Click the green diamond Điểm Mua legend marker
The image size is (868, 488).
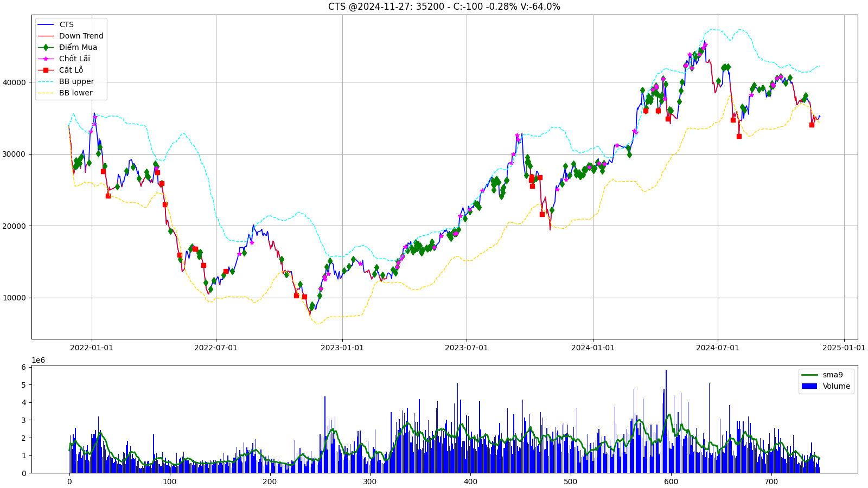[x=46, y=47]
